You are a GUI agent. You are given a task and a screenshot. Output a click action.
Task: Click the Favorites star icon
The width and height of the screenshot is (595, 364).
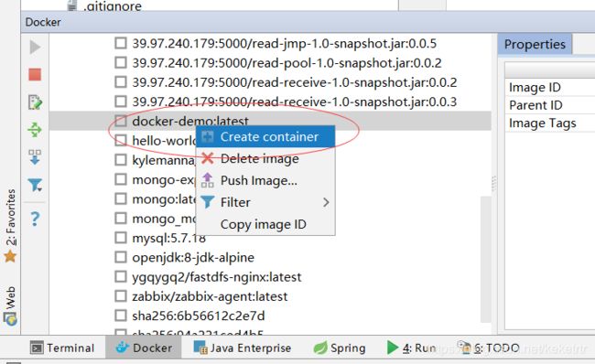pyautogui.click(x=10, y=257)
